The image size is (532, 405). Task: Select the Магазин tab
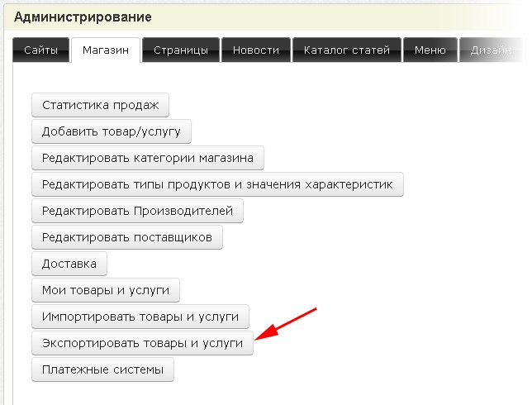coord(105,50)
